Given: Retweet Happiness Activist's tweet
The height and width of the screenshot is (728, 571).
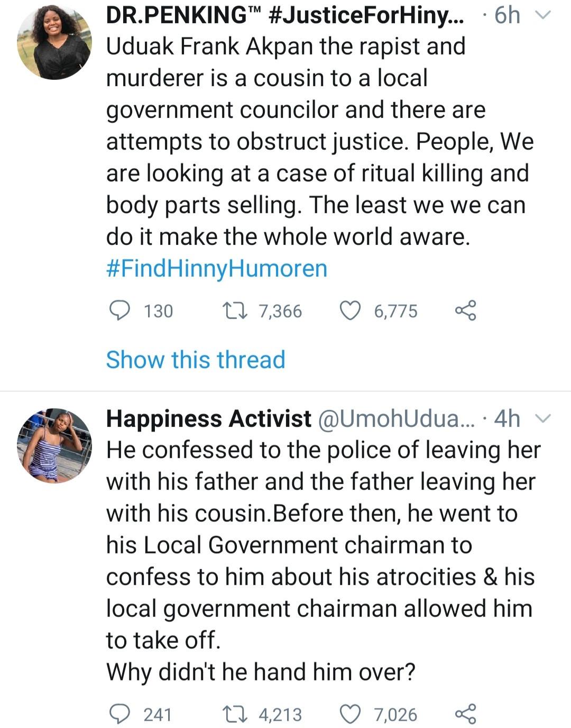Looking at the screenshot, I should click(x=235, y=714).
